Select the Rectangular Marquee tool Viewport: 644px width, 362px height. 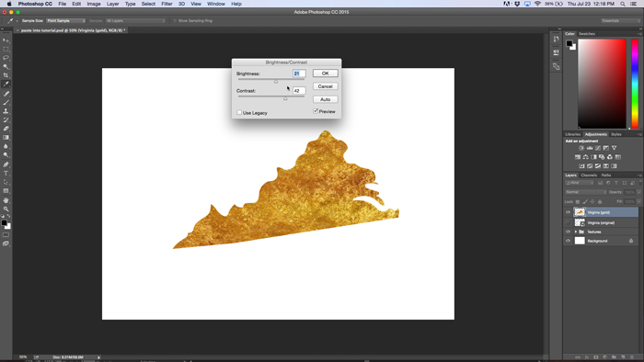tap(6, 50)
